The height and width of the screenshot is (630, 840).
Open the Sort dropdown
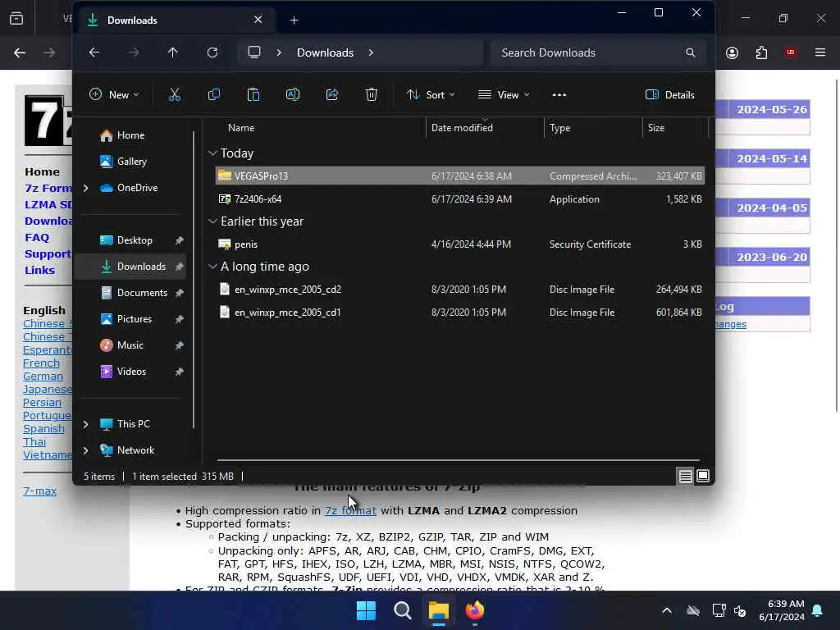431,95
